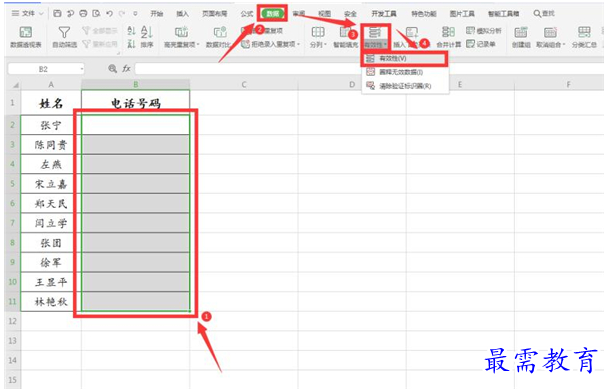Switch to the 智能工具箱 tab
Viewport: 606px width, 392px height.
click(x=504, y=14)
